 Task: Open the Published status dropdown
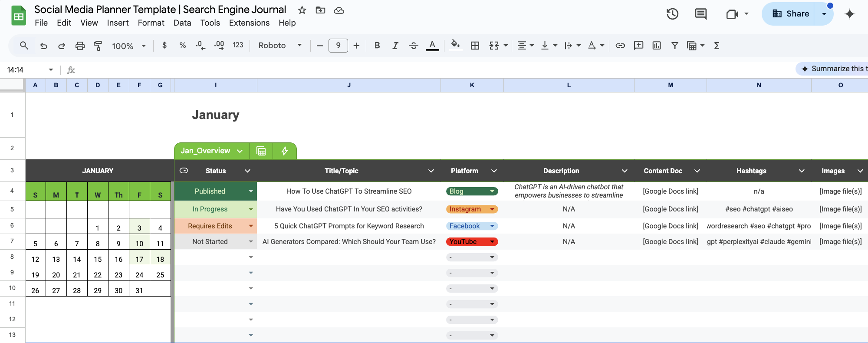tap(251, 191)
